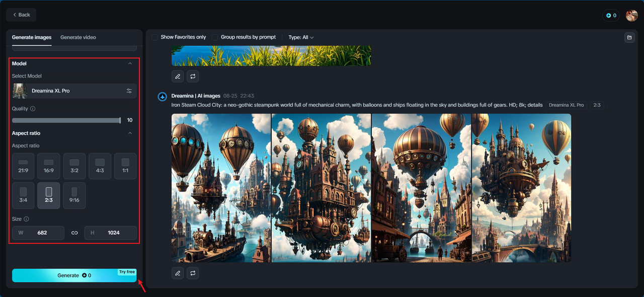The width and height of the screenshot is (644, 297).
Task: Click the Dreamina XL Pro model thumbnail
Action: point(20,91)
